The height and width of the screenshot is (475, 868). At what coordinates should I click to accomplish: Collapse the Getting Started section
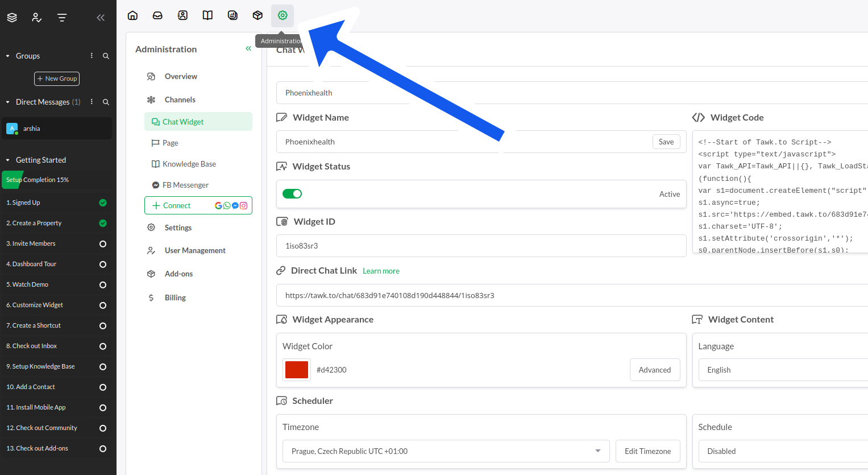(x=8, y=160)
